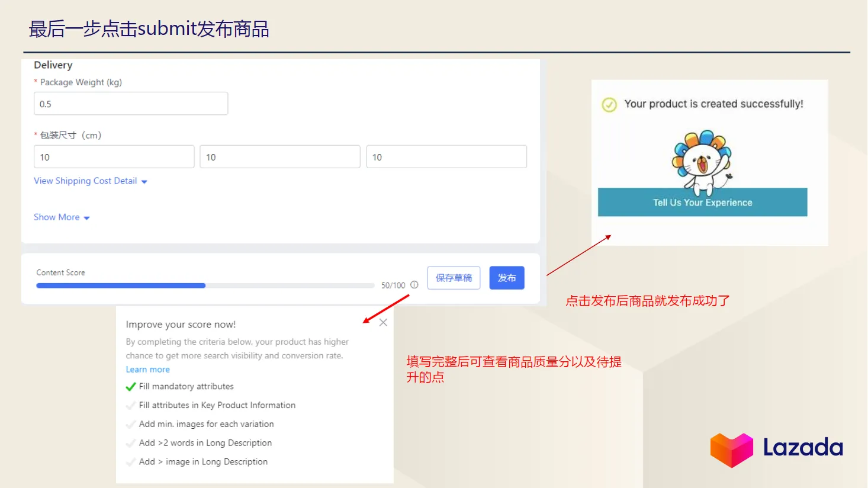Click the Lazada wordmark text

click(x=802, y=448)
